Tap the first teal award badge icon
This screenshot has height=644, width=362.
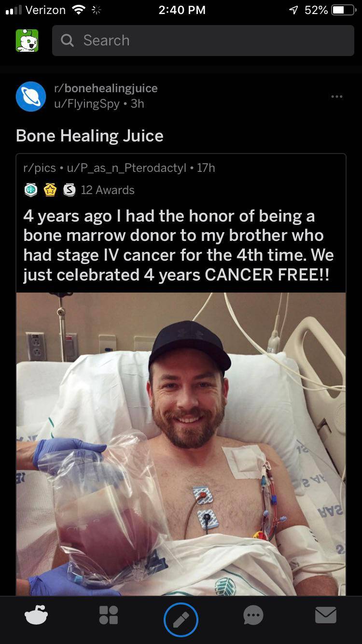[x=31, y=190]
